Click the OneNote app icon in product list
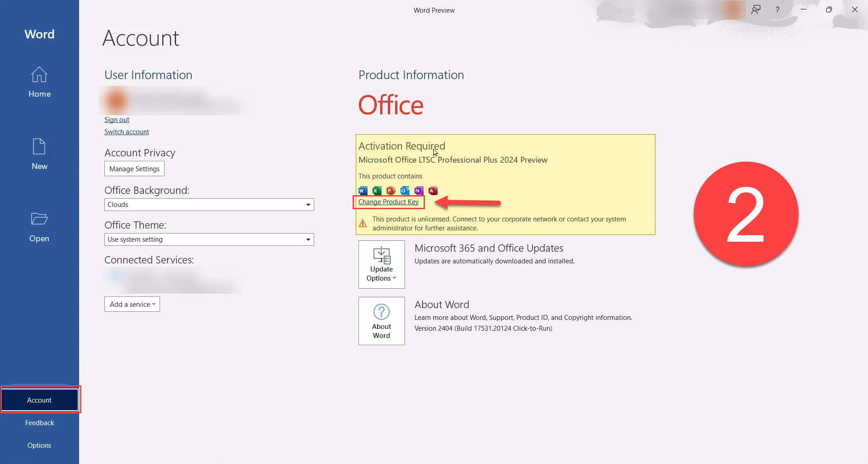The image size is (868, 464). (x=419, y=190)
